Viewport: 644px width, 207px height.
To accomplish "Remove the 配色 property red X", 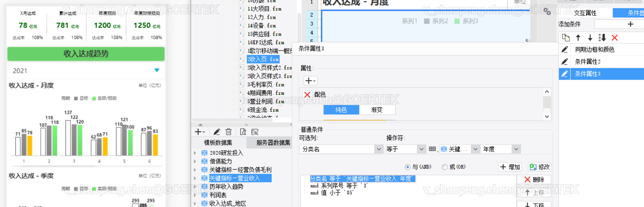I will pyautogui.click(x=307, y=95).
